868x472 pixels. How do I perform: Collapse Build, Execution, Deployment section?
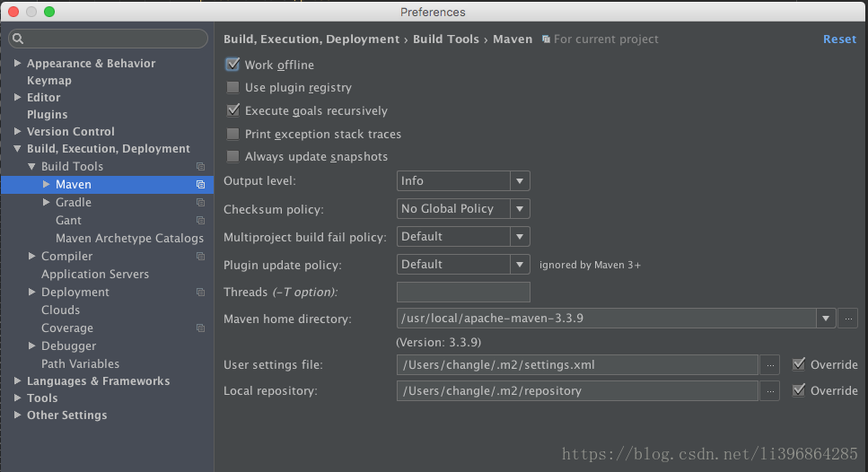[x=18, y=148]
